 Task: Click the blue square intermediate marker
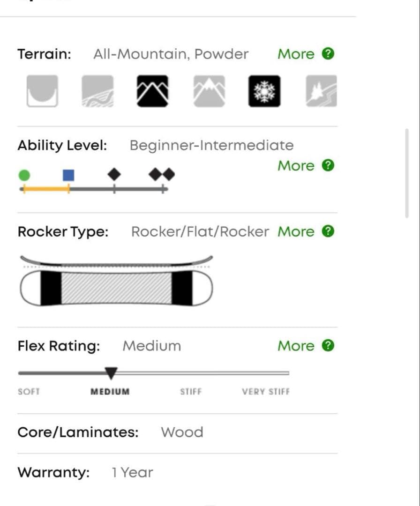[x=68, y=175]
